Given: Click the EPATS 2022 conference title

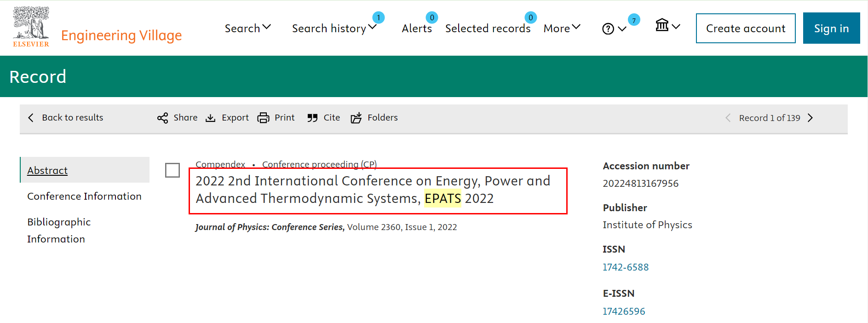Looking at the screenshot, I should 373,190.
